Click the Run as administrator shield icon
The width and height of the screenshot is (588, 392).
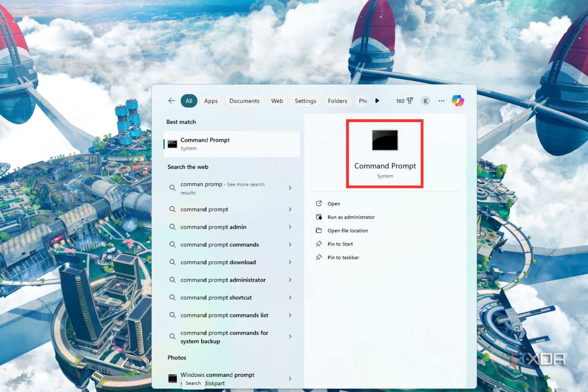click(319, 217)
